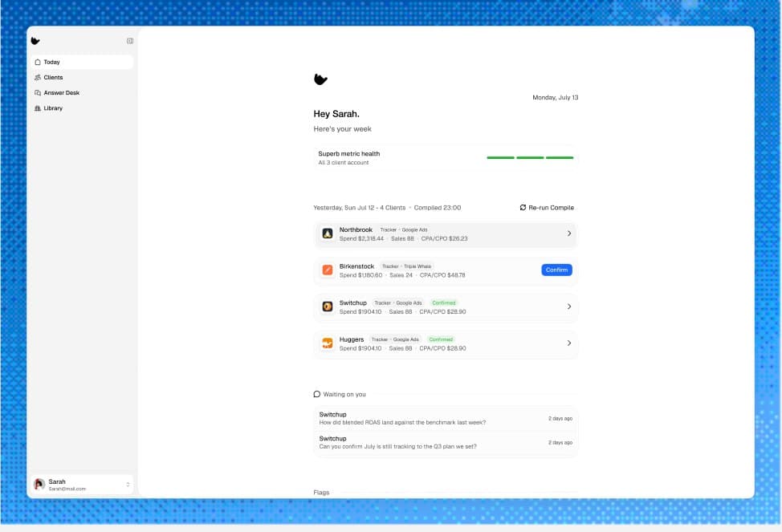Viewport: 782px width, 532px height.
Task: Click the Birkenstock client logo
Action: 327,270
